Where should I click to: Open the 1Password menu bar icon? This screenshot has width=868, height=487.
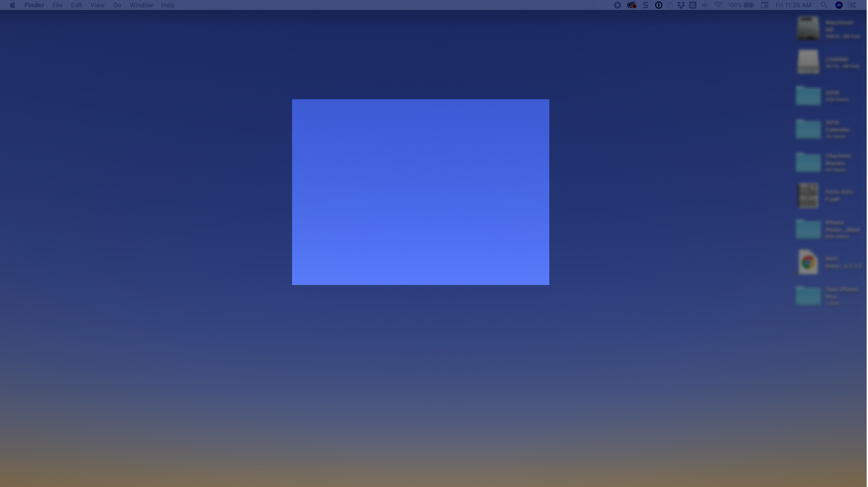pos(659,5)
